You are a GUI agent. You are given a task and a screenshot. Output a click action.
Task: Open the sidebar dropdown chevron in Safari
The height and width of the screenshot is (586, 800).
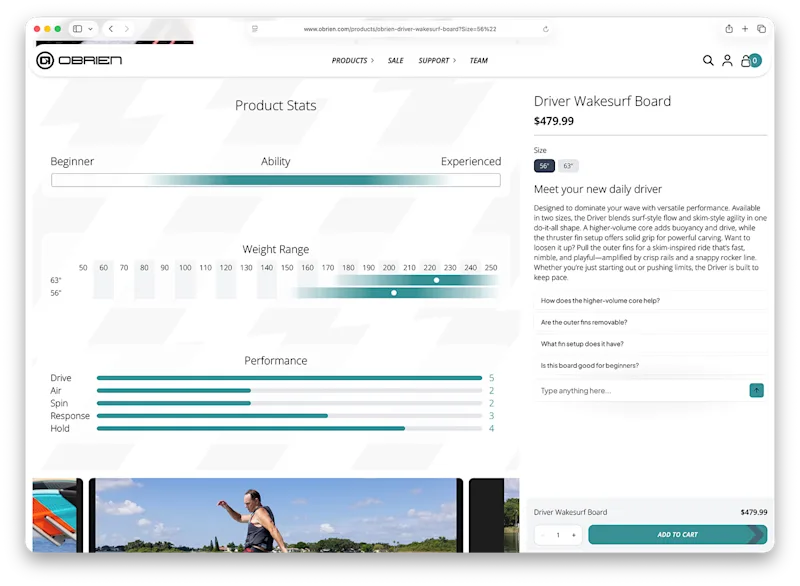click(x=90, y=29)
